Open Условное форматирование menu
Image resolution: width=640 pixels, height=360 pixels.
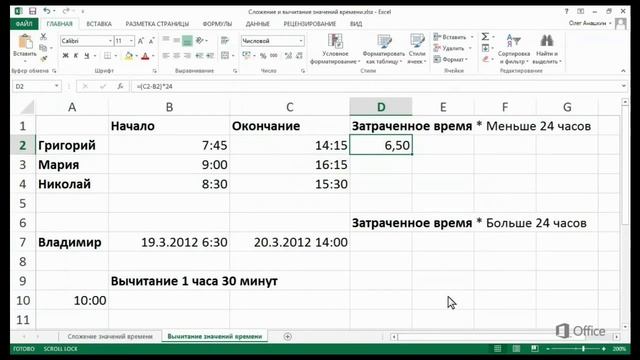click(335, 49)
